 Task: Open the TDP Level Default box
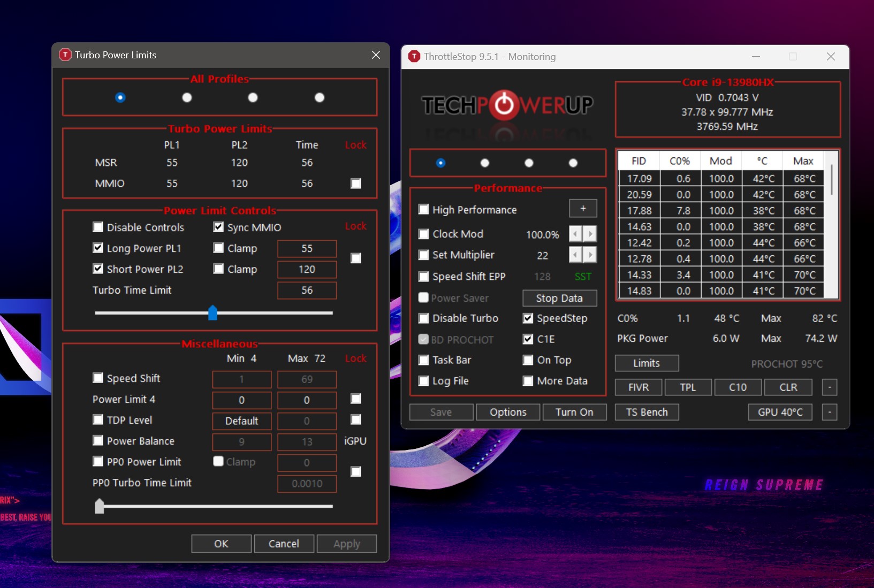pyautogui.click(x=241, y=421)
